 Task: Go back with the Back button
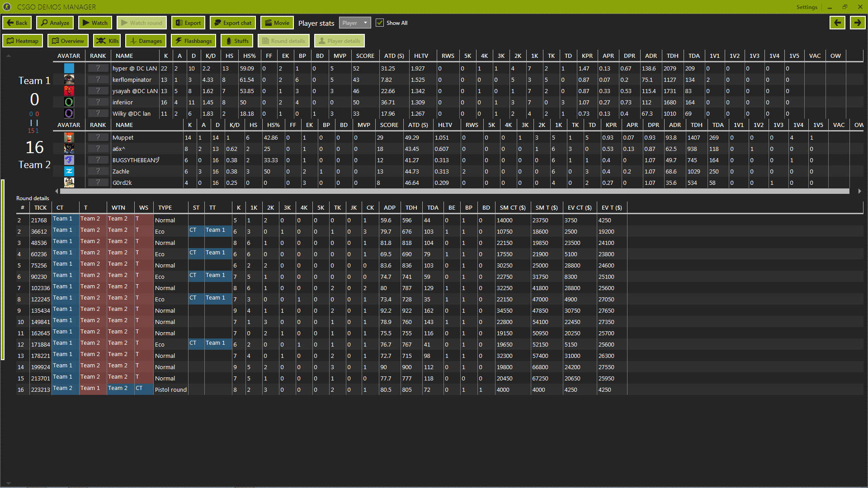click(x=17, y=23)
